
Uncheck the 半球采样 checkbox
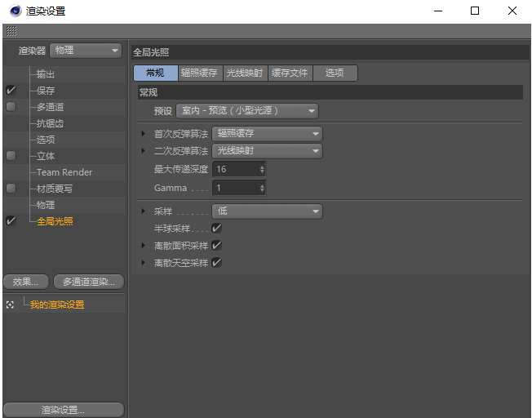(216, 228)
